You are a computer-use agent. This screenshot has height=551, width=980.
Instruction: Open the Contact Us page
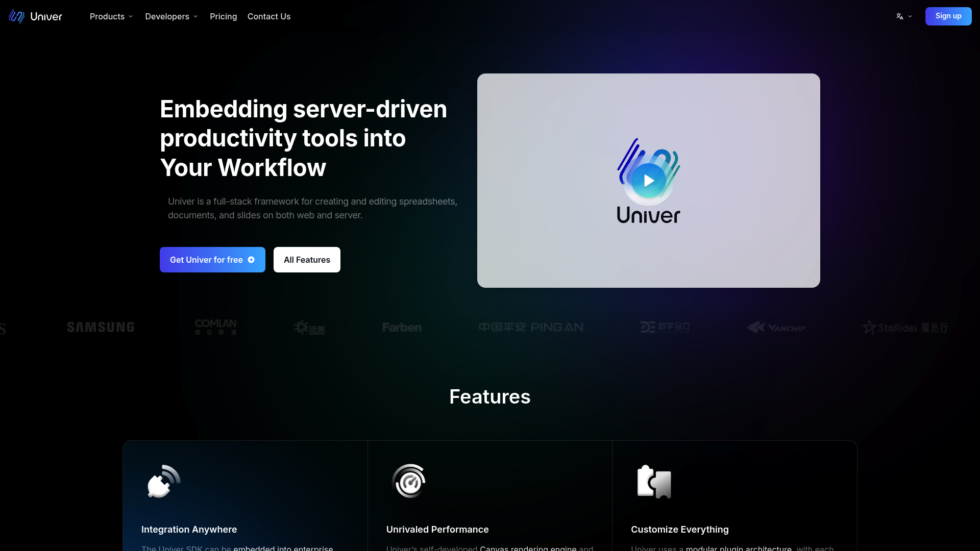[269, 16]
